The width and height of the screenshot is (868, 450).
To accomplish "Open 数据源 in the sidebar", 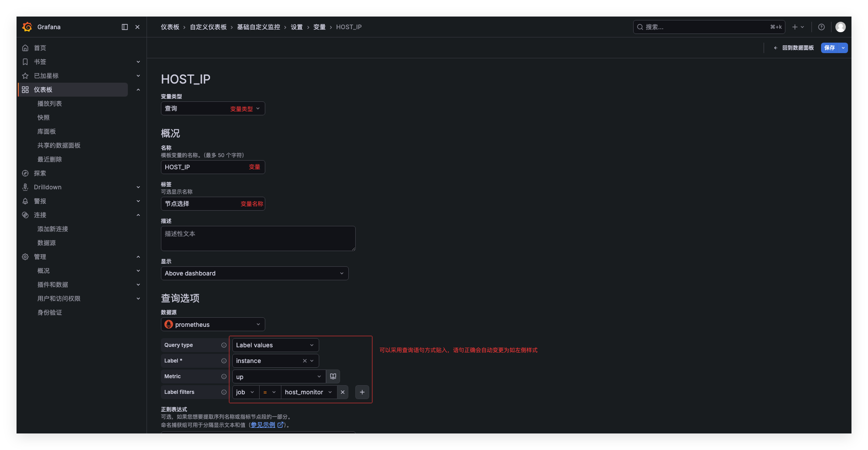I will click(x=47, y=243).
